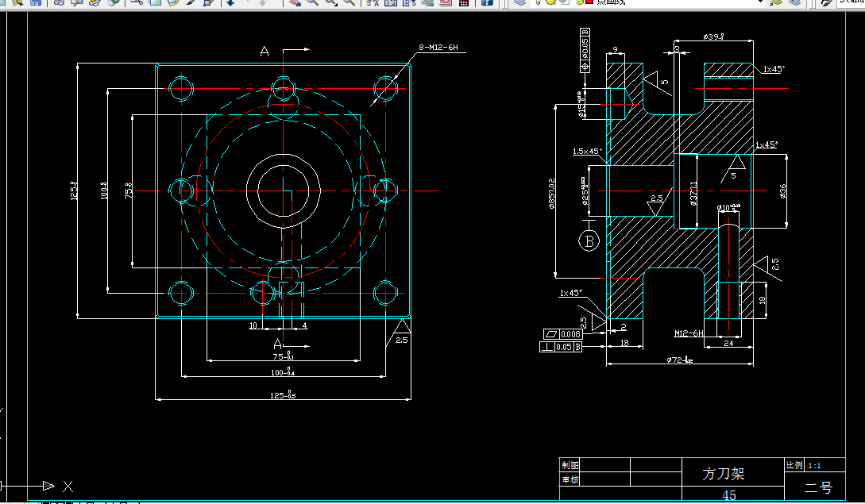Click the Save floppy disk icon
The image size is (865, 504).
tap(36, 2)
